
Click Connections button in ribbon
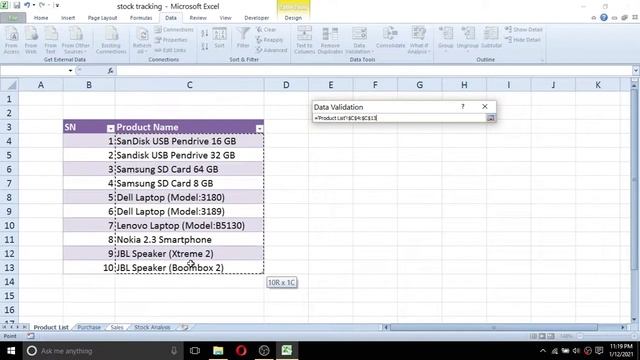[174, 30]
